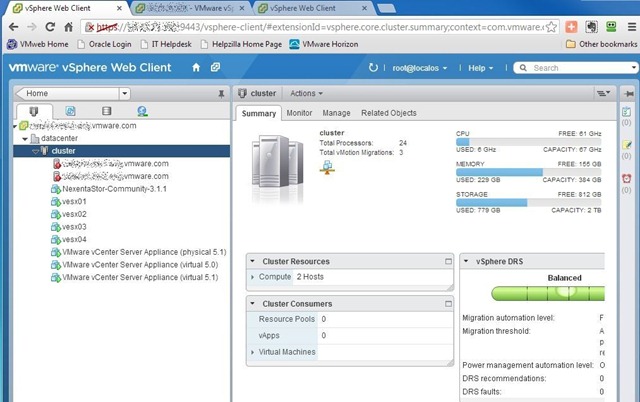Switch to the middle VMware browser tab
The width and height of the screenshot is (640, 402).
(189, 8)
